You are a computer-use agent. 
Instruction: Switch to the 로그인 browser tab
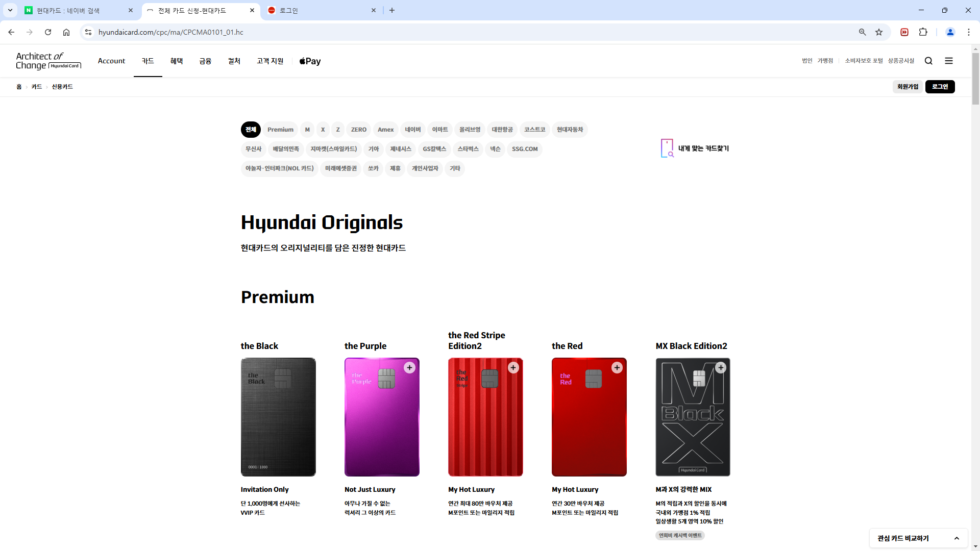pyautogui.click(x=322, y=10)
